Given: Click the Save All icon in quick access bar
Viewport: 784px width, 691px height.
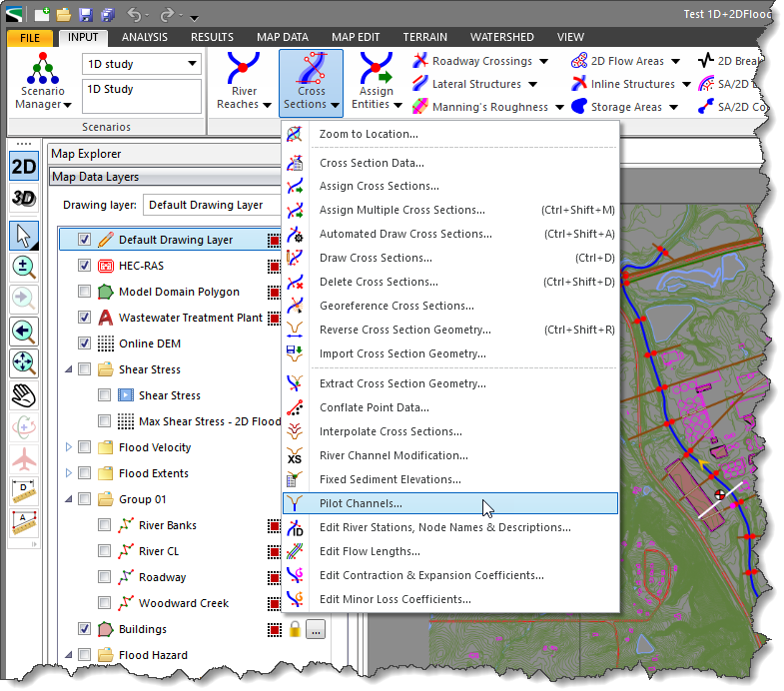Looking at the screenshot, I should [x=108, y=15].
